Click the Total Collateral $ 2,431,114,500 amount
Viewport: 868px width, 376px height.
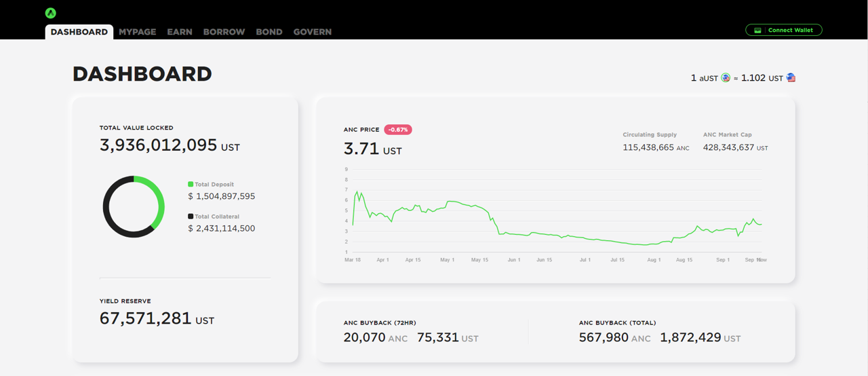222,229
